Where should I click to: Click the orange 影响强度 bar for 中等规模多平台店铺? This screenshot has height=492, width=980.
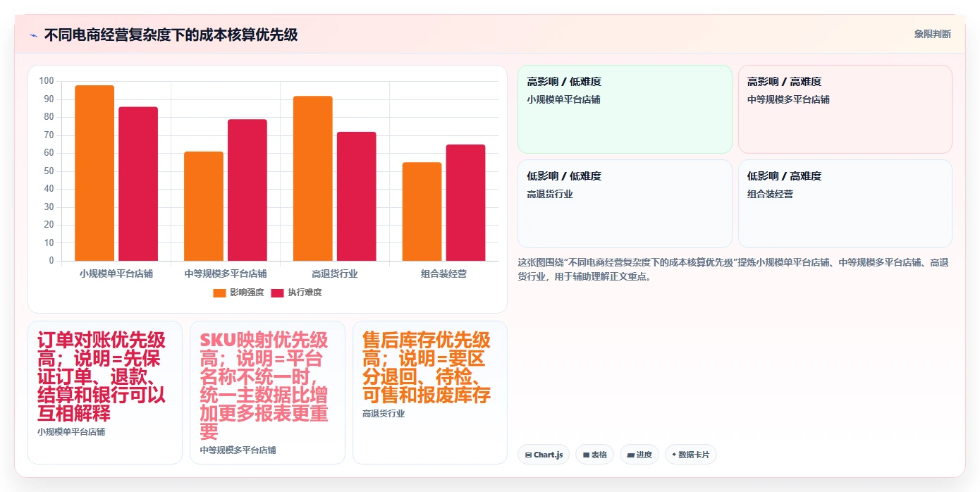(204, 207)
